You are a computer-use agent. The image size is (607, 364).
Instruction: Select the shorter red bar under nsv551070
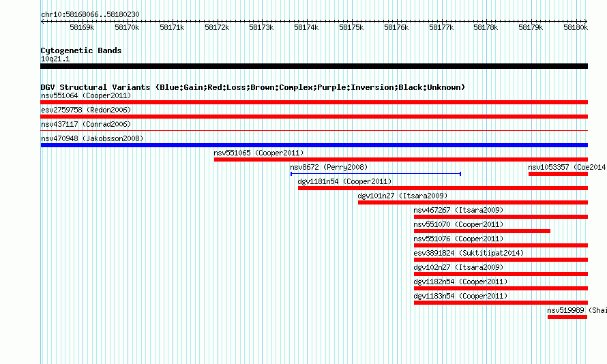(482, 231)
